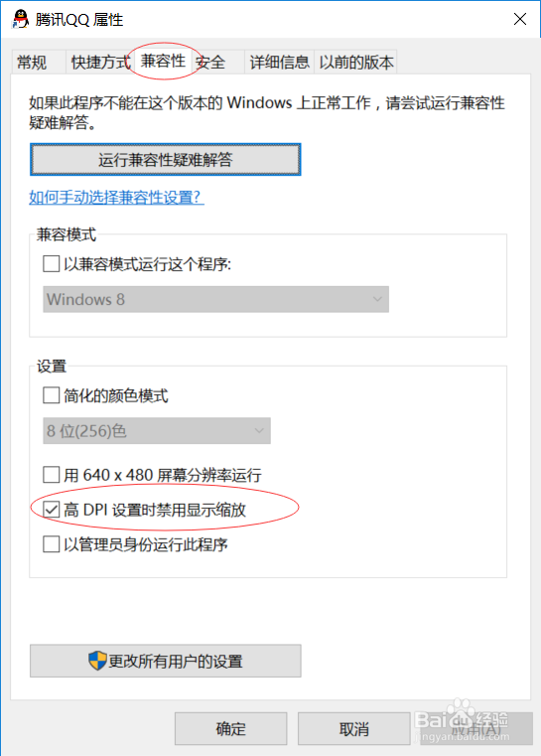Click 运行兼容性疑难解答 button
The image size is (541, 756).
point(165,159)
